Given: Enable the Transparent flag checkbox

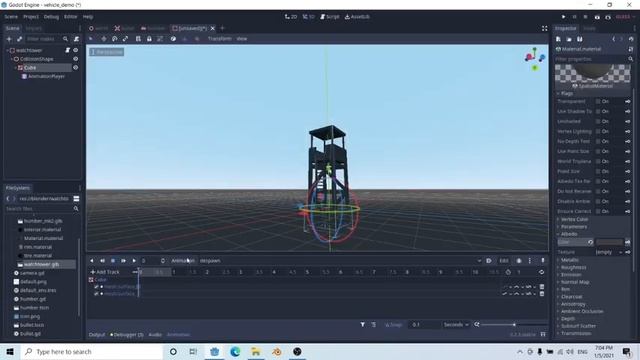Looking at the screenshot, I should point(598,102).
